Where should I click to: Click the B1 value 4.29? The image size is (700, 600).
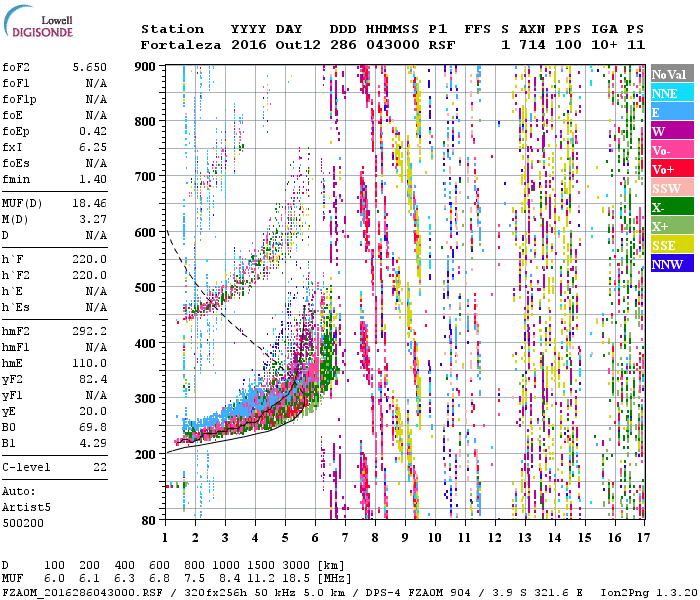93,443
